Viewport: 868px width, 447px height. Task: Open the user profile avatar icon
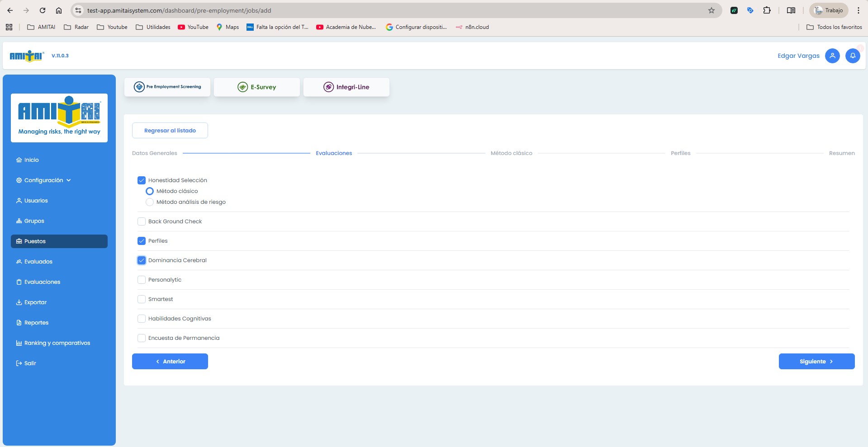coord(832,56)
